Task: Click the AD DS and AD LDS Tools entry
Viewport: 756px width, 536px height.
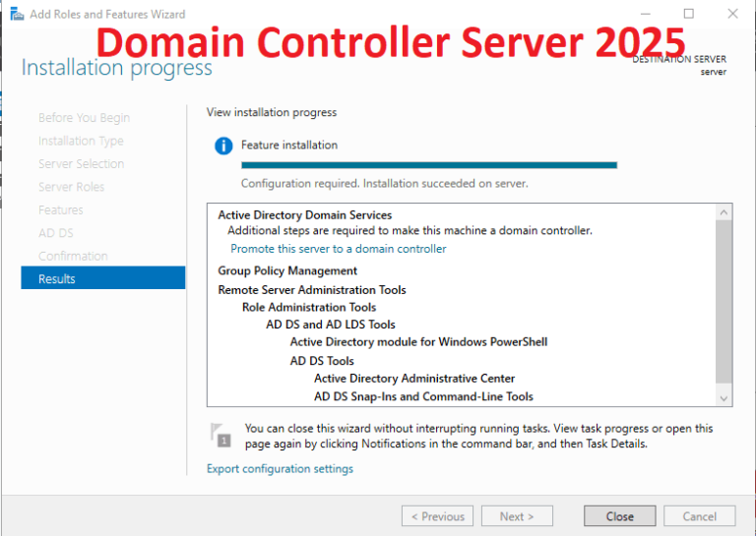Action: [x=331, y=325]
